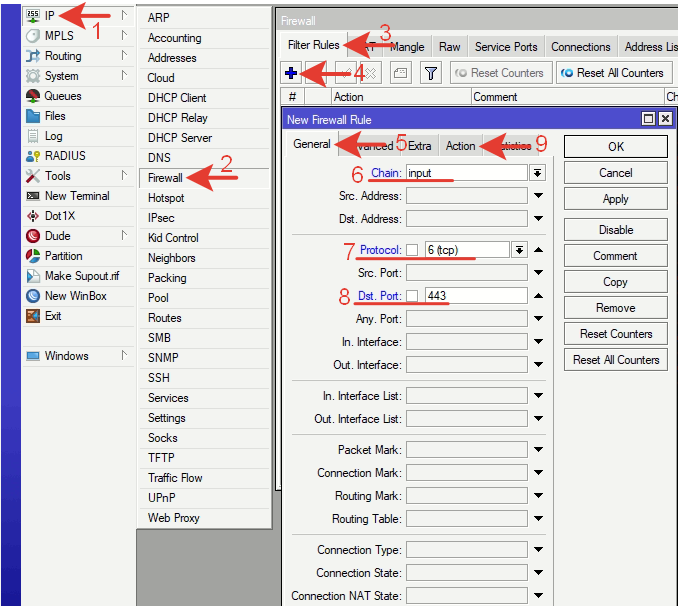Select the Routing sidebar icon
This screenshot has height=606, width=678.
point(33,56)
